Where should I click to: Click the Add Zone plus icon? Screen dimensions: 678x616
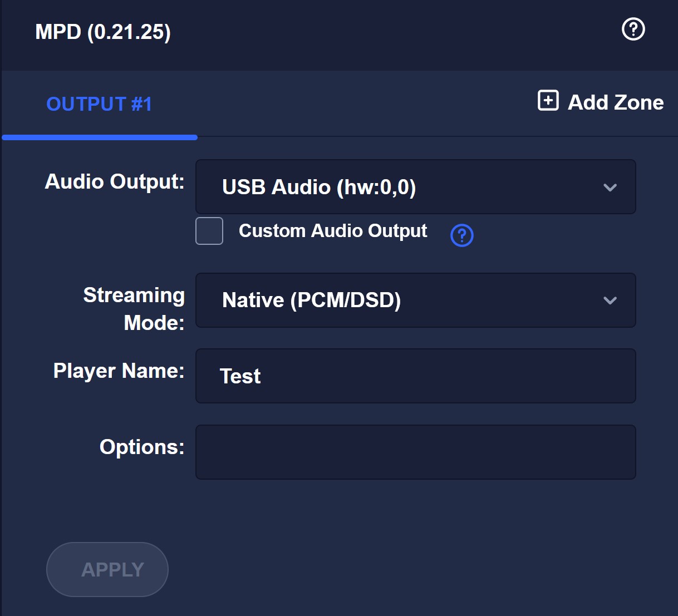point(548,101)
